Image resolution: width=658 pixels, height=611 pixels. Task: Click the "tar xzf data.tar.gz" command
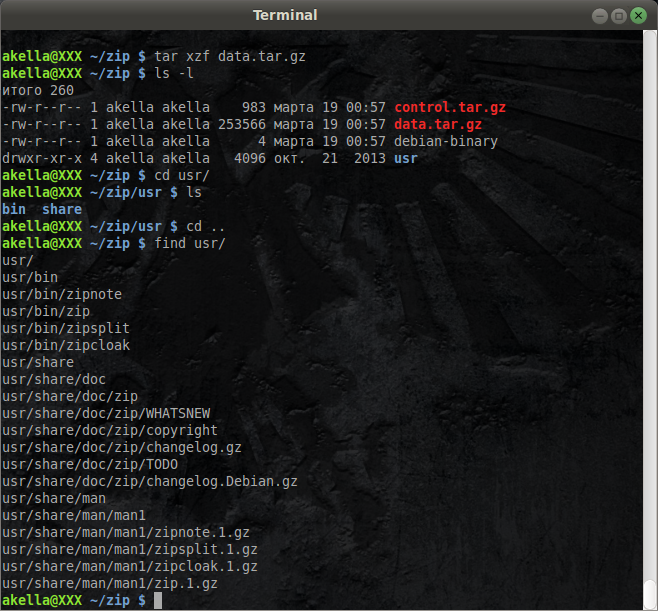tap(230, 57)
